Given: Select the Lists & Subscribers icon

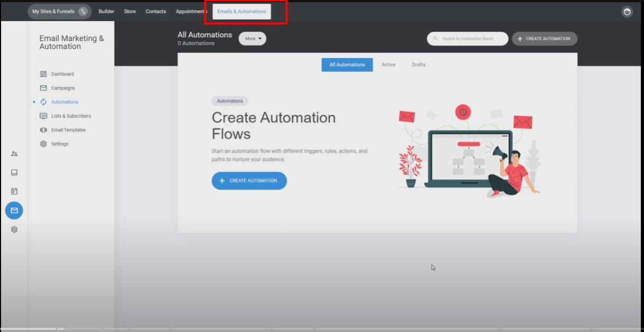Looking at the screenshot, I should [x=43, y=116].
